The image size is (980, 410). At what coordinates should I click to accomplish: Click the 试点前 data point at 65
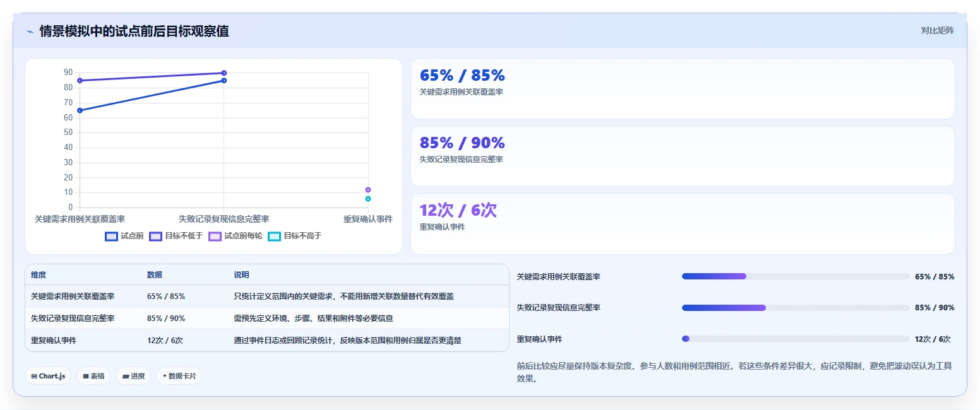pyautogui.click(x=80, y=110)
